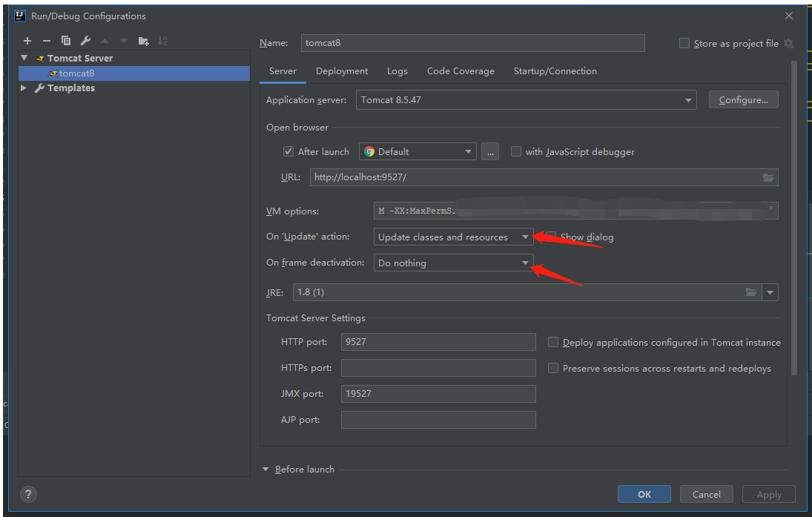The image size is (812, 517).
Task: Open Application server Tomcat 8.5.47 dropdown
Action: pos(527,100)
